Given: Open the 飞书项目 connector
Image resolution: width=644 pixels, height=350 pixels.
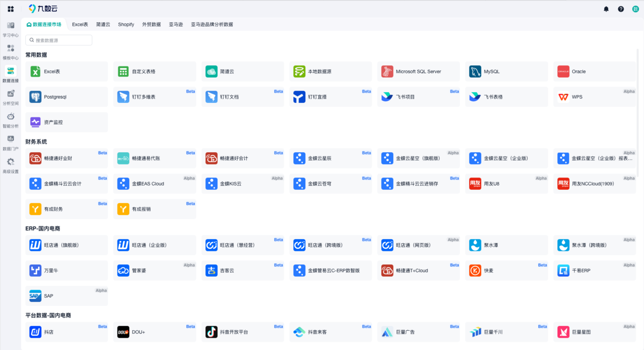Looking at the screenshot, I should 419,97.
